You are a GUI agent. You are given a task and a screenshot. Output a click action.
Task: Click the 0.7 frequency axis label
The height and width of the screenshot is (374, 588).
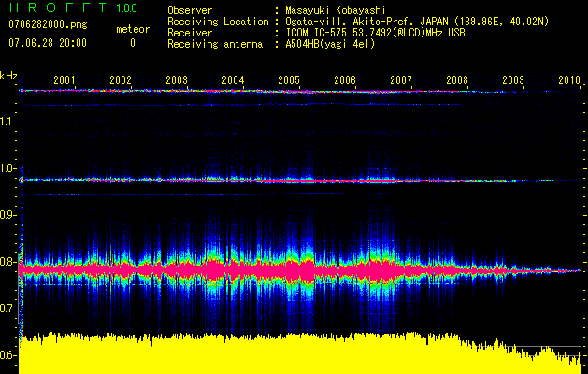(x=8, y=309)
